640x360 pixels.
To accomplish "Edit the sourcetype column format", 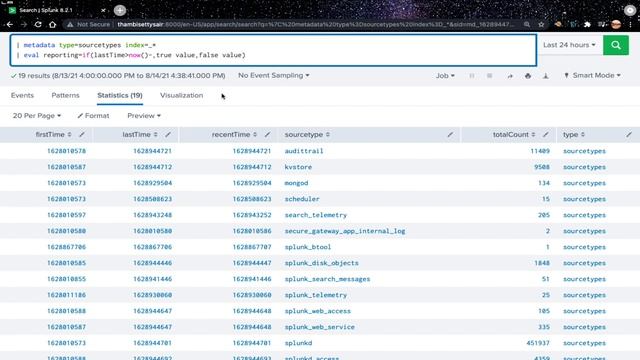I will point(450,134).
